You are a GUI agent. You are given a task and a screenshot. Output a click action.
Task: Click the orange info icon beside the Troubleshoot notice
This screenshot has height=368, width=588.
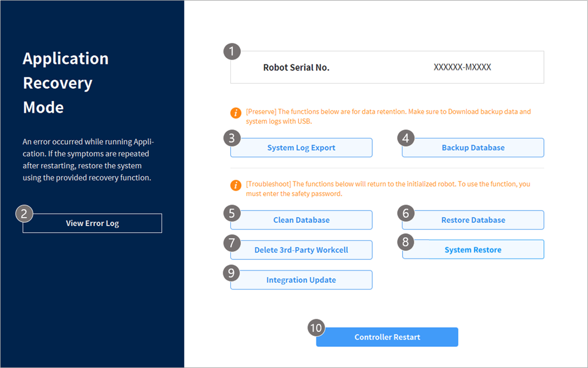click(x=236, y=185)
